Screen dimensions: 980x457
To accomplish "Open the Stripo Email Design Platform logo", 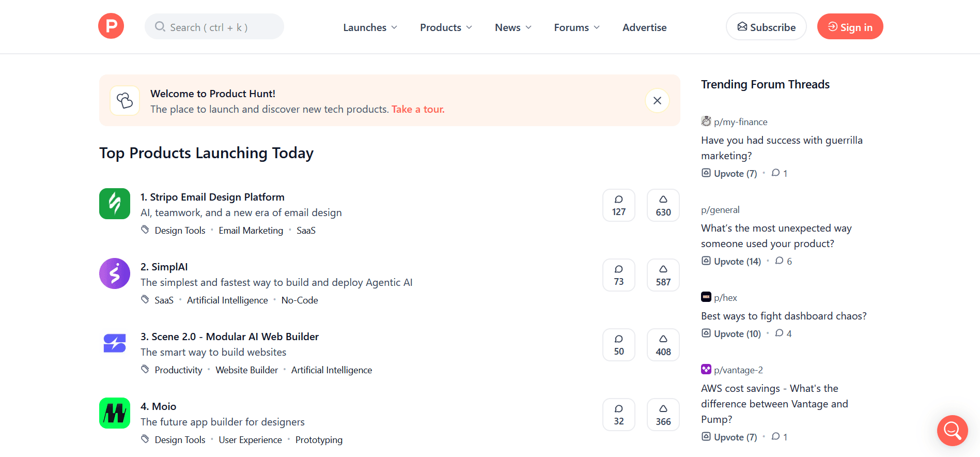I will click(115, 204).
